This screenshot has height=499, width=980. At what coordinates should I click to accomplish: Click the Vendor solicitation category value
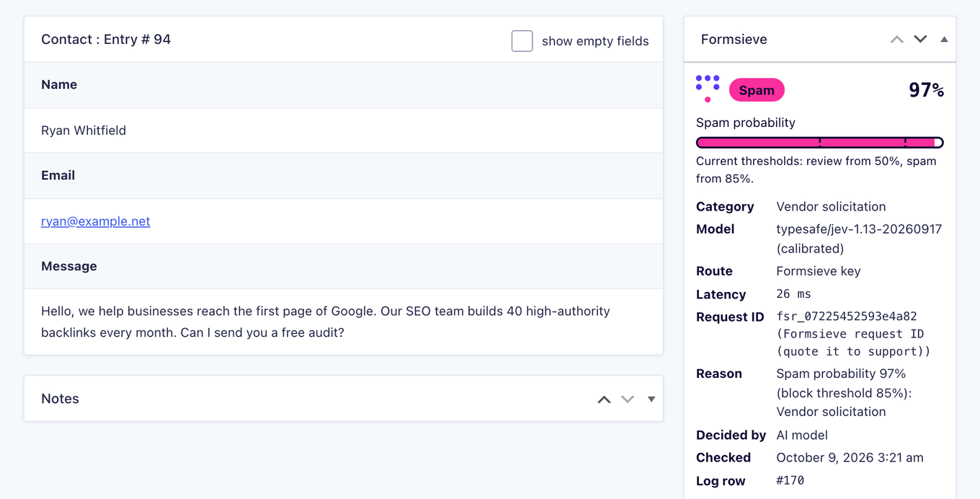[x=831, y=207]
